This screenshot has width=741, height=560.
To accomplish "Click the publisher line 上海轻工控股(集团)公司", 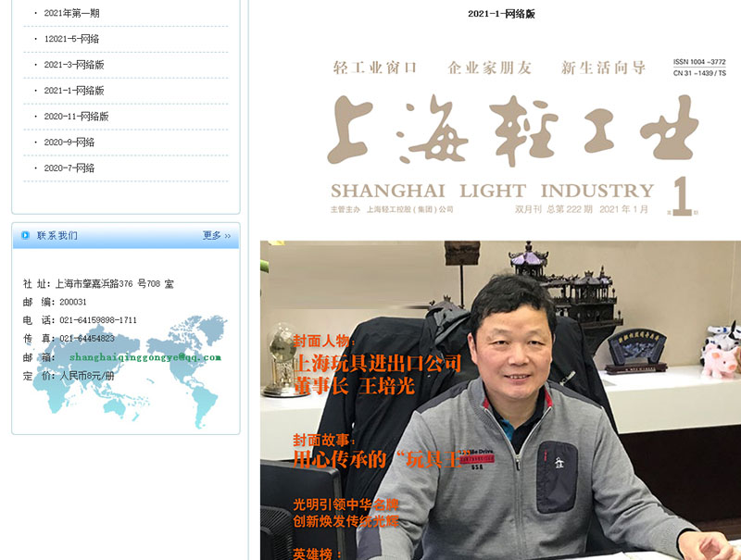I will (410, 209).
